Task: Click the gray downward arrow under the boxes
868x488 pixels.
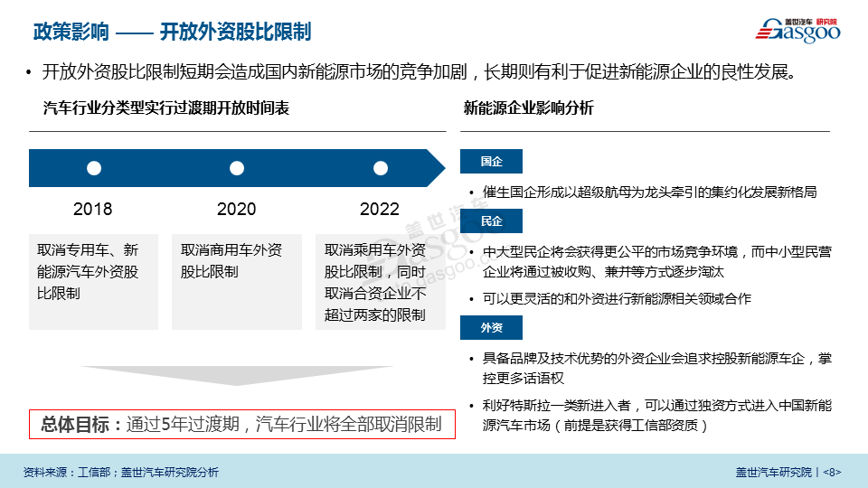Action: click(237, 375)
